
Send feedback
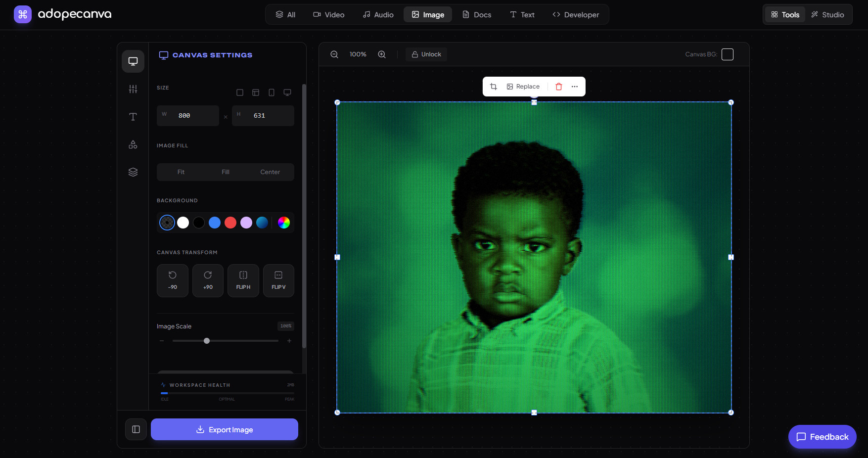pos(822,437)
